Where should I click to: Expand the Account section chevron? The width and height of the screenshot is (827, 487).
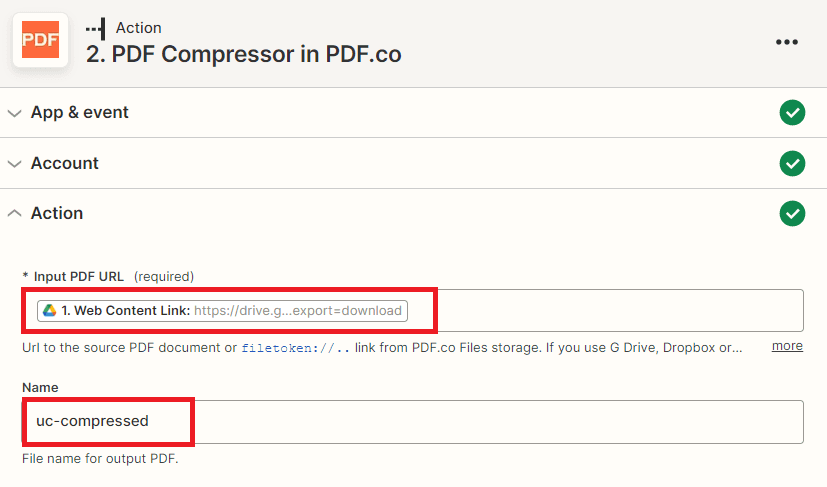click(14, 163)
